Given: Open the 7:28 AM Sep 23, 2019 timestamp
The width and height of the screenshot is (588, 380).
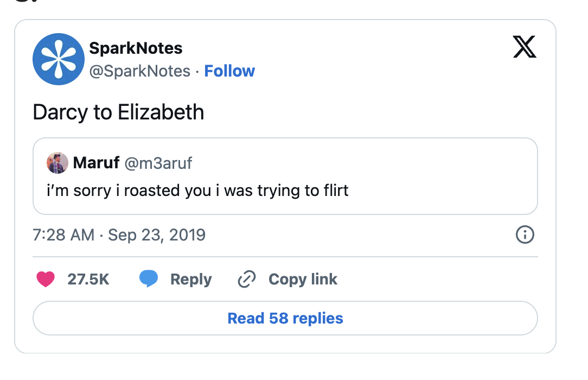Looking at the screenshot, I should pos(119,235).
